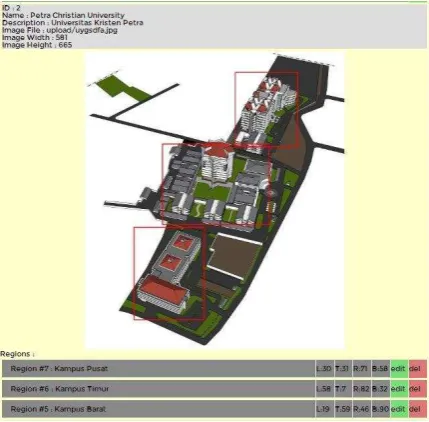The height and width of the screenshot is (422, 429).
Task: Click the 'Image Height : 665' line
Action: [37, 45]
